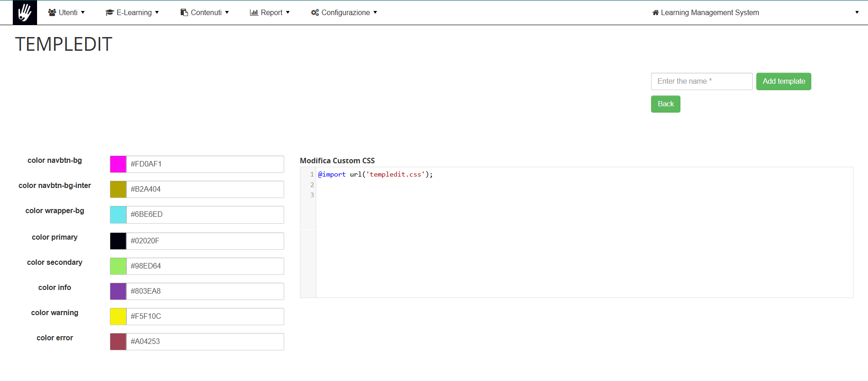Click the Configurazione gears icon
Image resolution: width=868 pixels, height=381 pixels.
[315, 12]
